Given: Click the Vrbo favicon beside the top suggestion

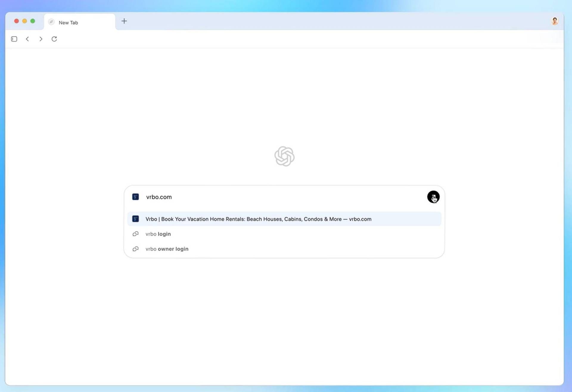Looking at the screenshot, I should (136, 219).
